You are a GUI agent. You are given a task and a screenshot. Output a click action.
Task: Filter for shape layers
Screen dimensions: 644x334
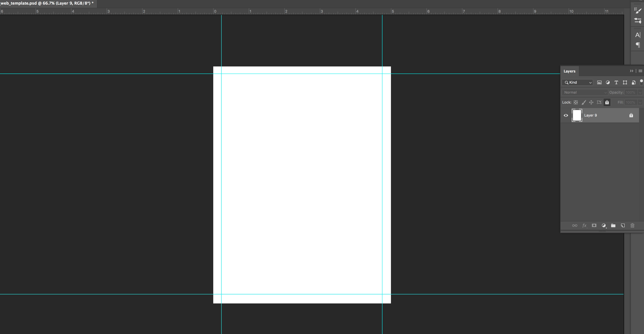[625, 82]
